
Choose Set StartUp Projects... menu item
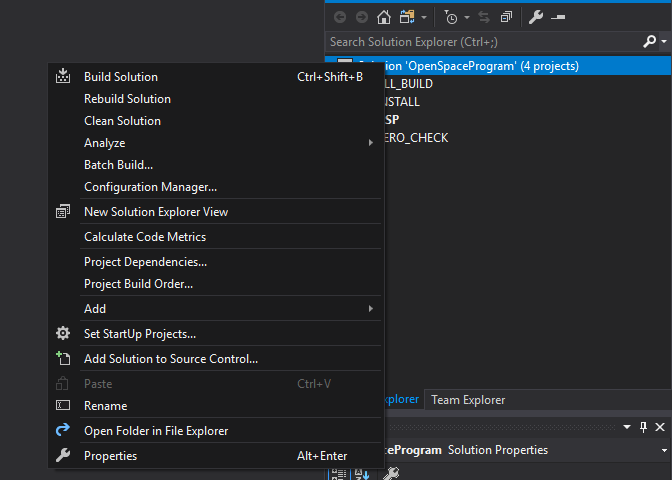(x=216, y=334)
